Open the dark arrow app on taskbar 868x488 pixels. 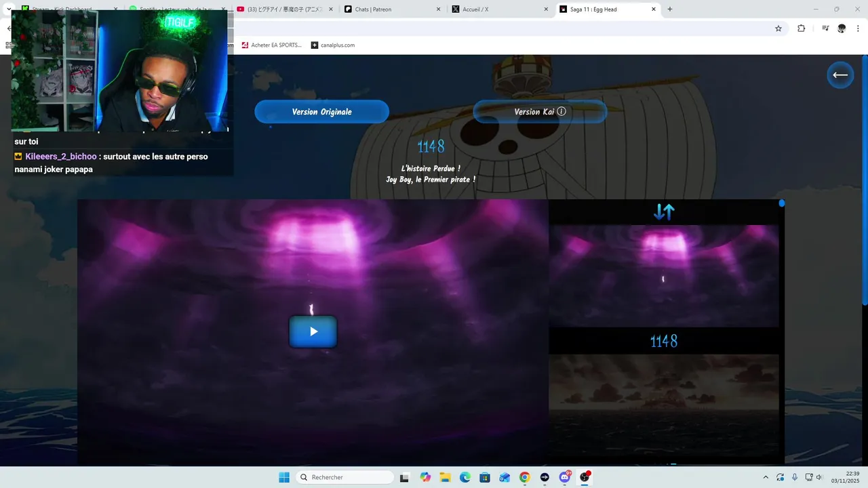click(545, 477)
